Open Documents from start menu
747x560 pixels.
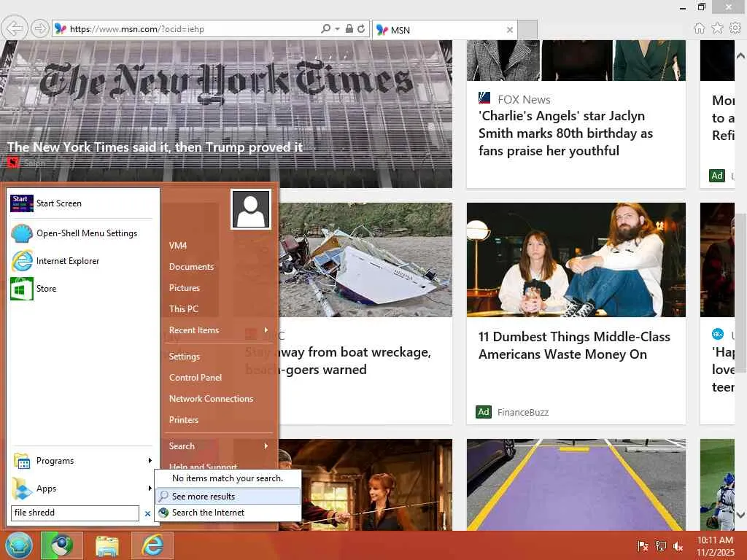point(192,267)
